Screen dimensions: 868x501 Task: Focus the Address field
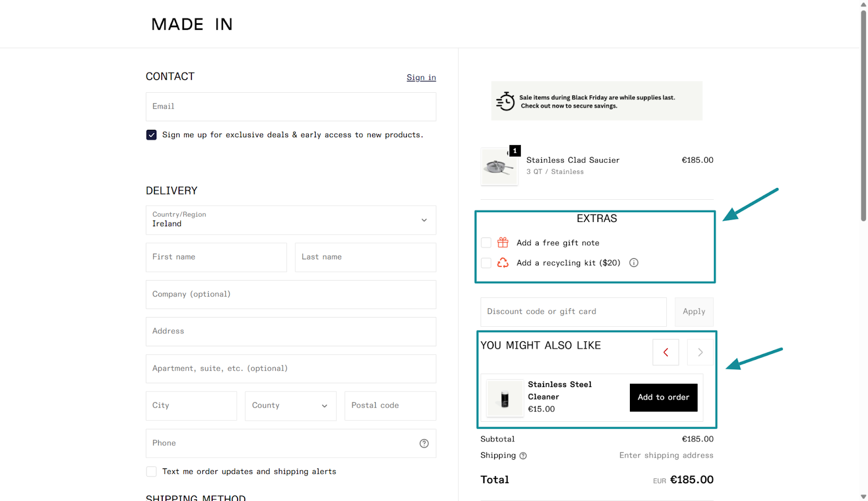pyautogui.click(x=291, y=332)
